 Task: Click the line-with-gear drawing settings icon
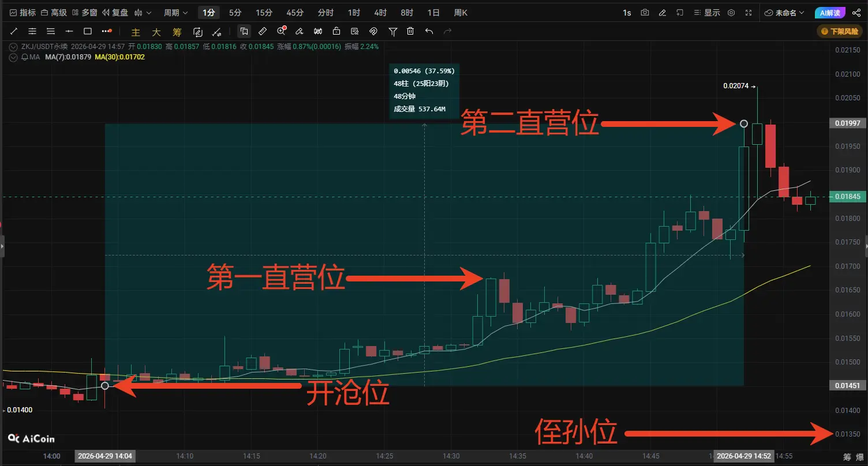pyautogui.click(x=217, y=32)
